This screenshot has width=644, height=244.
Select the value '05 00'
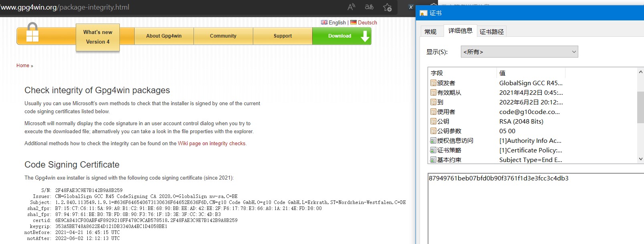(507, 131)
